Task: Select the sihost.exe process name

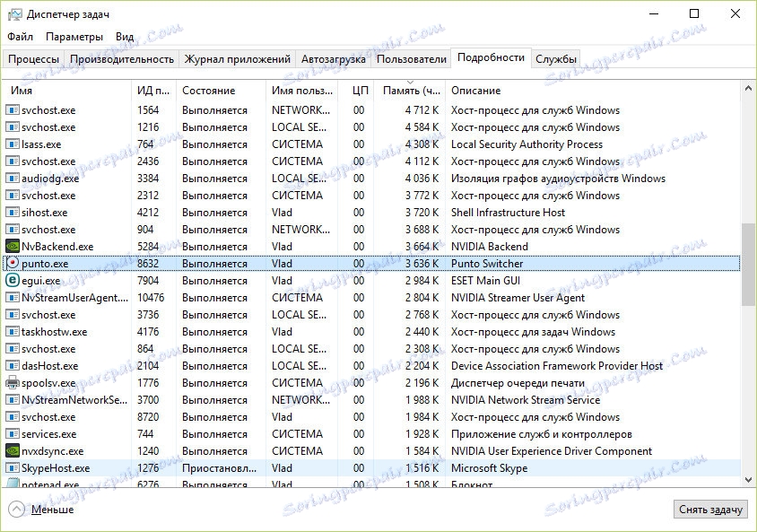Action: 45,213
